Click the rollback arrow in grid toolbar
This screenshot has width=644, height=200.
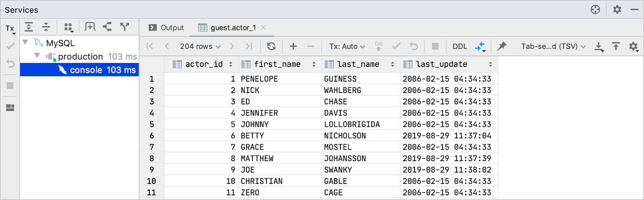[x=414, y=46]
